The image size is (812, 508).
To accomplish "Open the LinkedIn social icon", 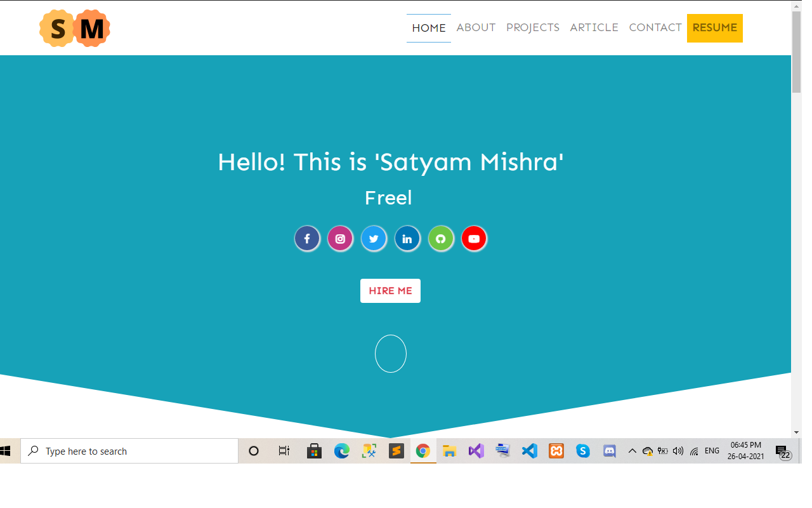I will click(x=407, y=239).
